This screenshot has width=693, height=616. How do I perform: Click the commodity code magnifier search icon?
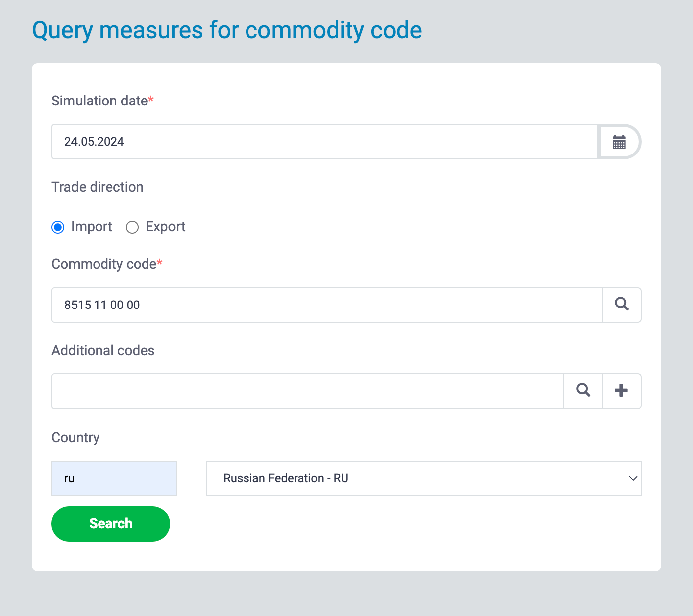[x=622, y=305]
